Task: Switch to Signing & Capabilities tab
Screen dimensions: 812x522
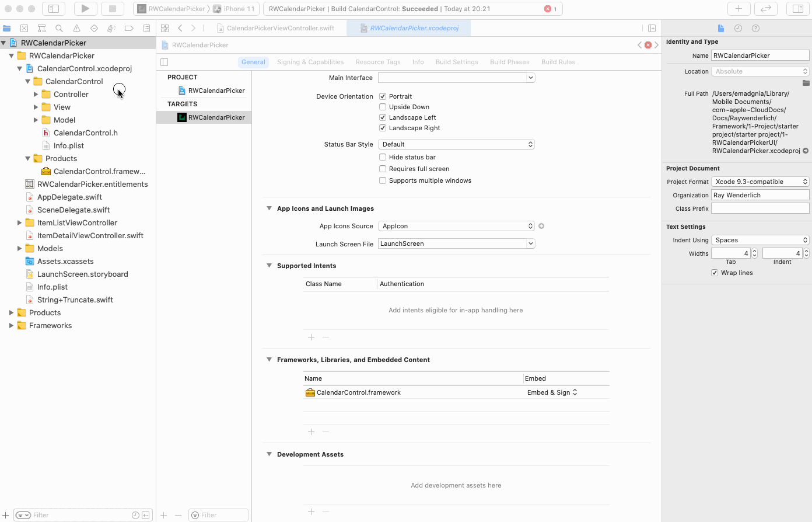Action: [310, 62]
